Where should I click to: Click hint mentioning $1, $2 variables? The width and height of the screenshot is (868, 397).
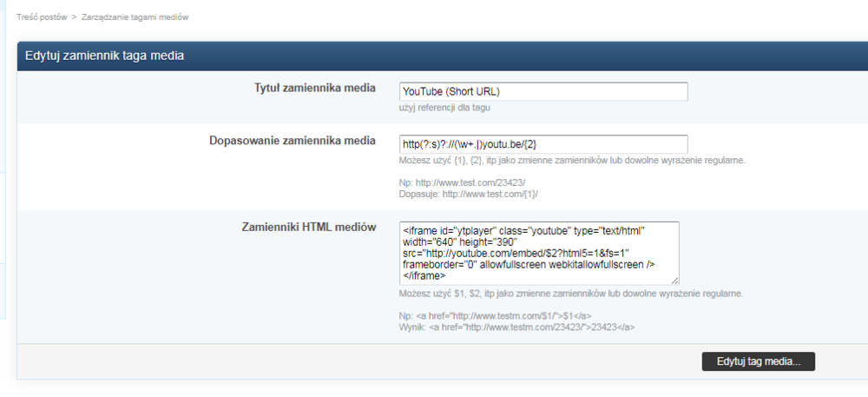coord(571,294)
